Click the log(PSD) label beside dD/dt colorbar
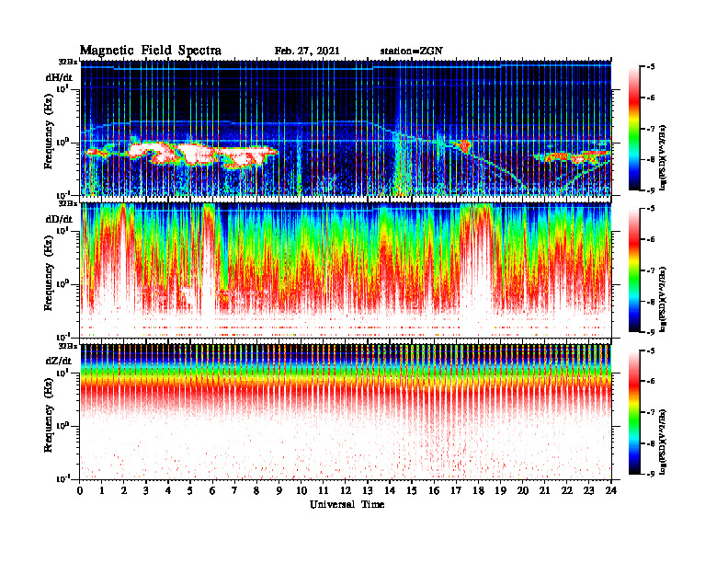The width and height of the screenshot is (728, 563). coord(663,299)
